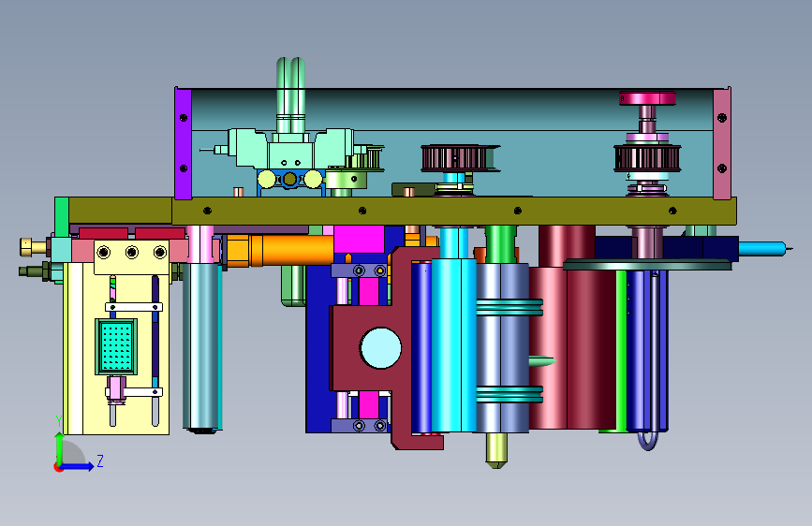Click the green Y axis arrow of triad

[60, 447]
